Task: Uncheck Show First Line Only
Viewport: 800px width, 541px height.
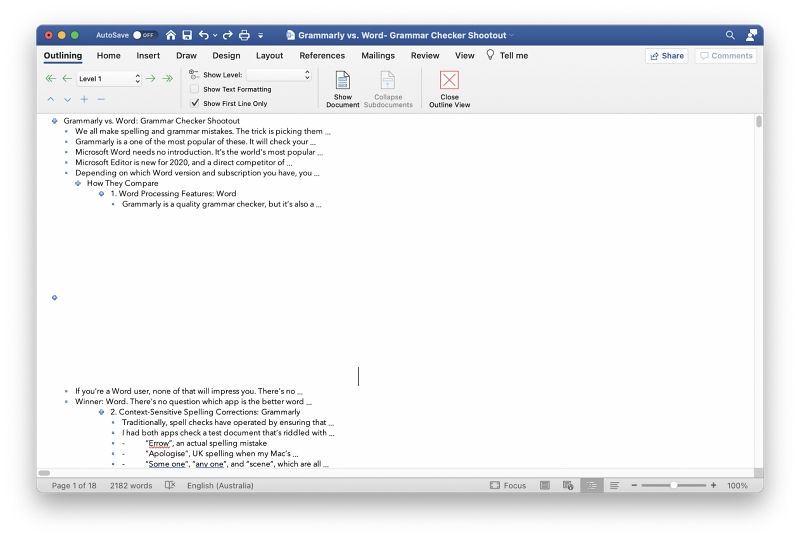Action: pos(194,103)
